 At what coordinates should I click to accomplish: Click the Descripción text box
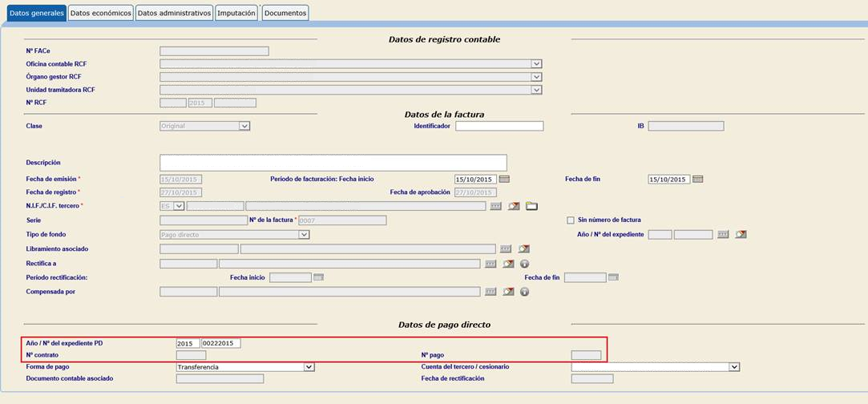pyautogui.click(x=333, y=163)
